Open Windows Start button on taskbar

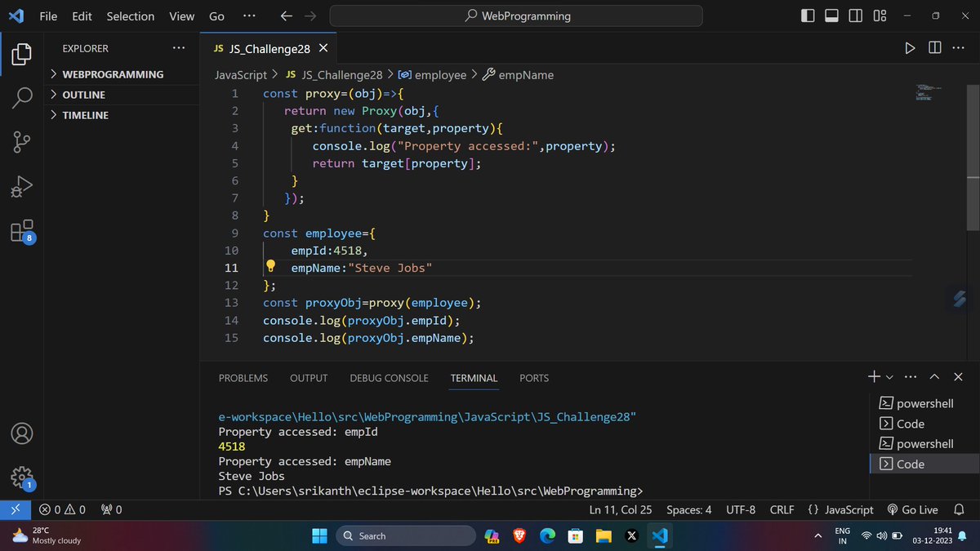click(x=319, y=535)
